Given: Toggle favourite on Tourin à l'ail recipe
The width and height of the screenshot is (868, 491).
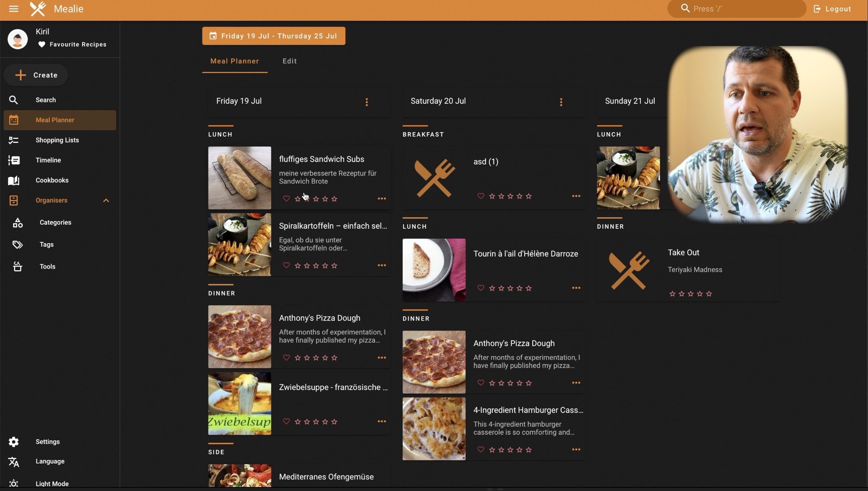Looking at the screenshot, I should point(480,288).
